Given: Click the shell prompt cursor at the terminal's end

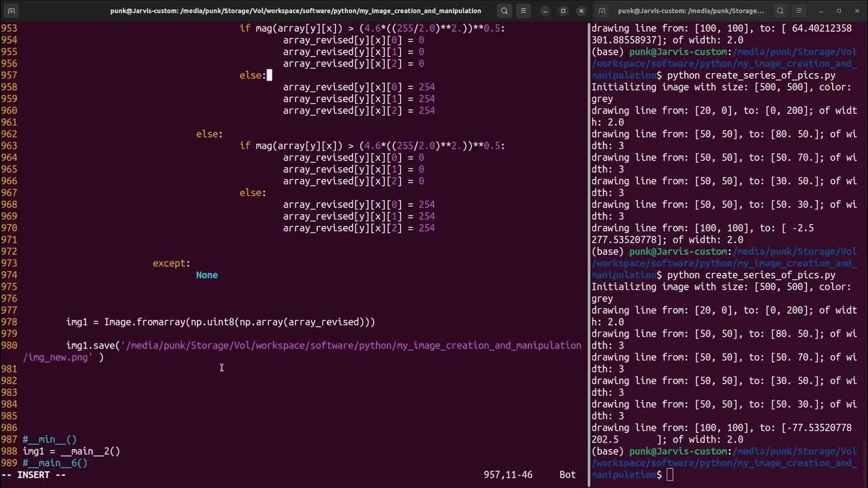Looking at the screenshot, I should click(670, 474).
